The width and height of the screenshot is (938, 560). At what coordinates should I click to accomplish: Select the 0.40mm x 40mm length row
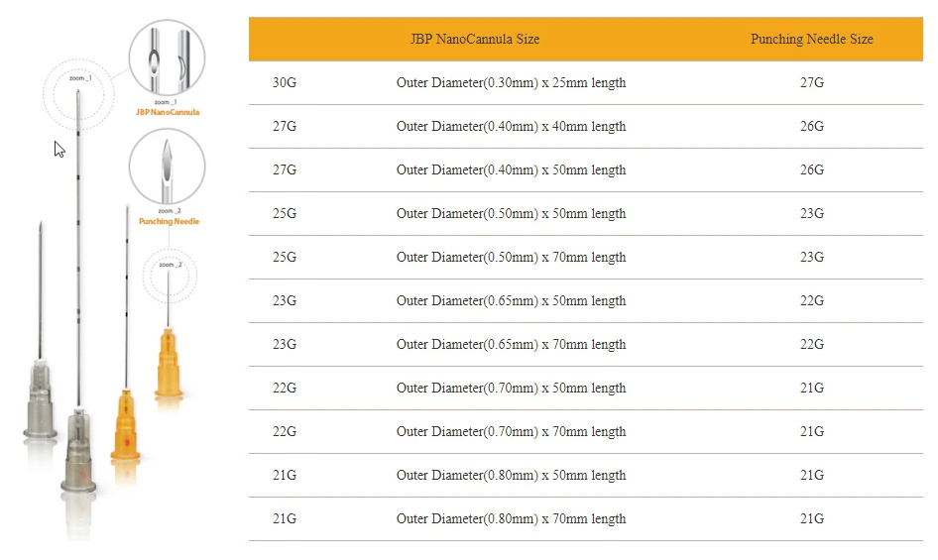pyautogui.click(x=586, y=126)
